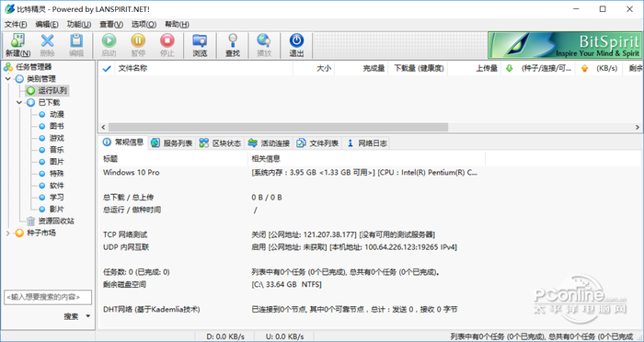Collapse the 已下载 tree node
644x342 pixels.
[19, 103]
